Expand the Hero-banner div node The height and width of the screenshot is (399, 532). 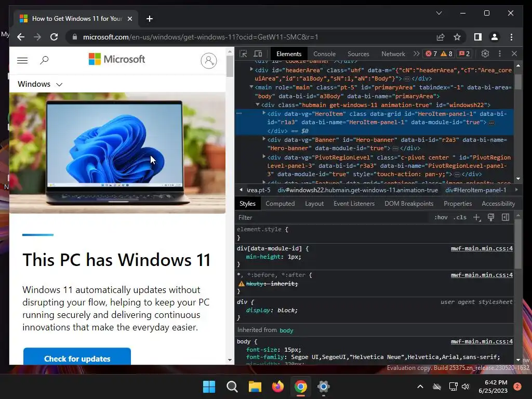click(264, 139)
